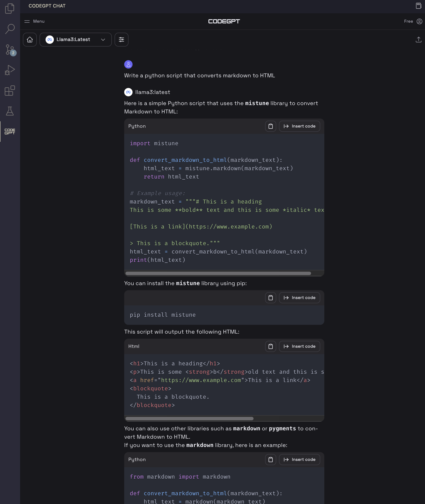Viewport: 425px width, 504px height.
Task: Open the model settings sliders button
Action: (x=121, y=40)
